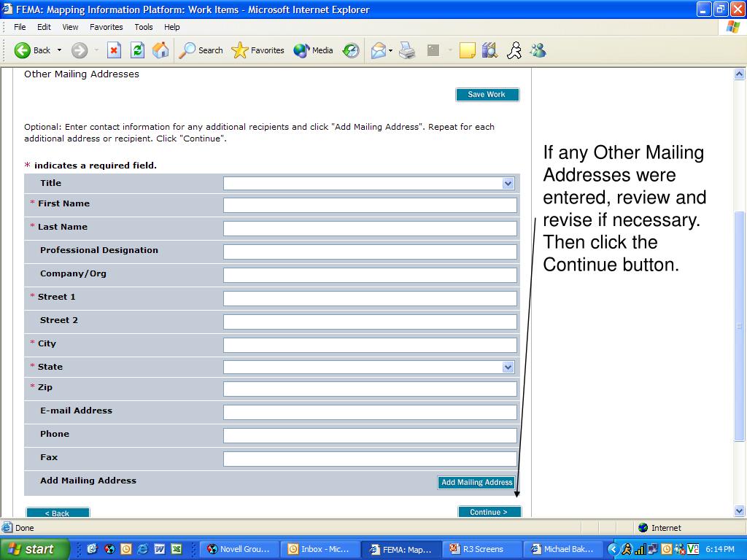Click the Fax input field
Screen dimensions: 747x560
click(370, 459)
